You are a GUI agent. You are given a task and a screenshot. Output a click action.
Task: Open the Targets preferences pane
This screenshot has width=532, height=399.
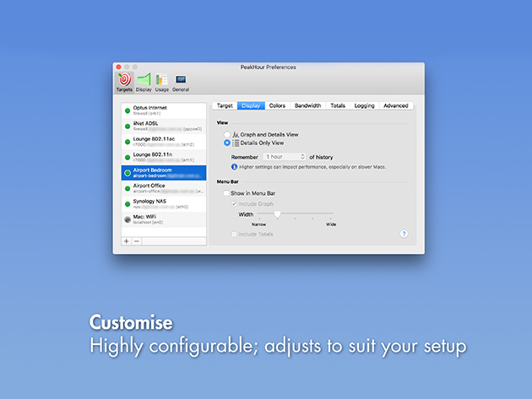click(124, 81)
